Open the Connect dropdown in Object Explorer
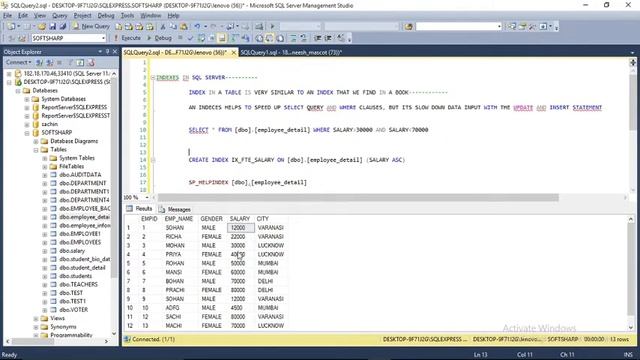This screenshot has width=640, height=360. pos(18,62)
